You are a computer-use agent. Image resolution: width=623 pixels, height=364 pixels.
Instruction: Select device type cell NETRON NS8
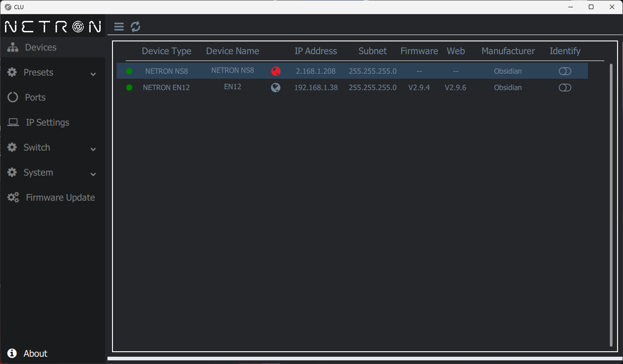[167, 71]
